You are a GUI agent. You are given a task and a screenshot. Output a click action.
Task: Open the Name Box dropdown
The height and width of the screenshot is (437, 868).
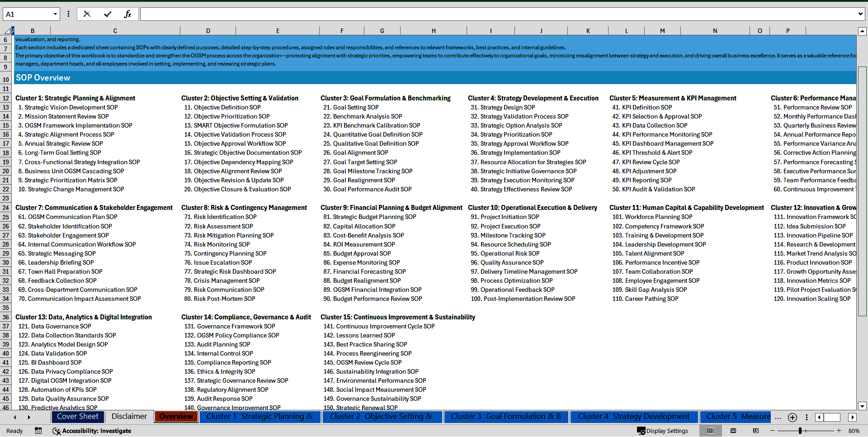(55, 14)
